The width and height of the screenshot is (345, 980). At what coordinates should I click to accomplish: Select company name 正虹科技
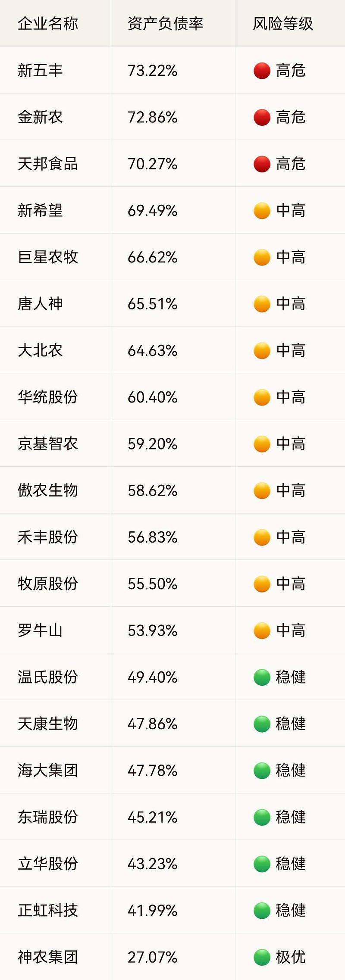tap(48, 911)
